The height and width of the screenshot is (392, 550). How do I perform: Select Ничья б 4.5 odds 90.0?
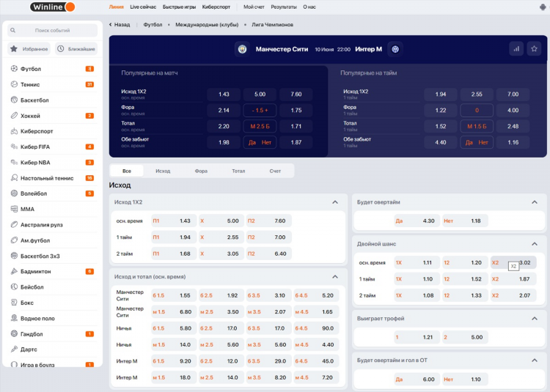click(316, 328)
